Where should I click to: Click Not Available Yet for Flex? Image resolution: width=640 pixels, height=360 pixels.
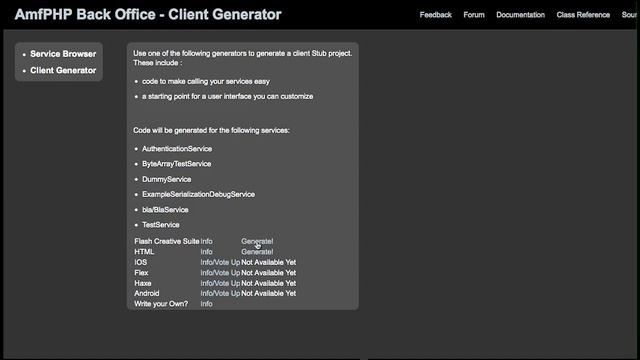click(269, 273)
